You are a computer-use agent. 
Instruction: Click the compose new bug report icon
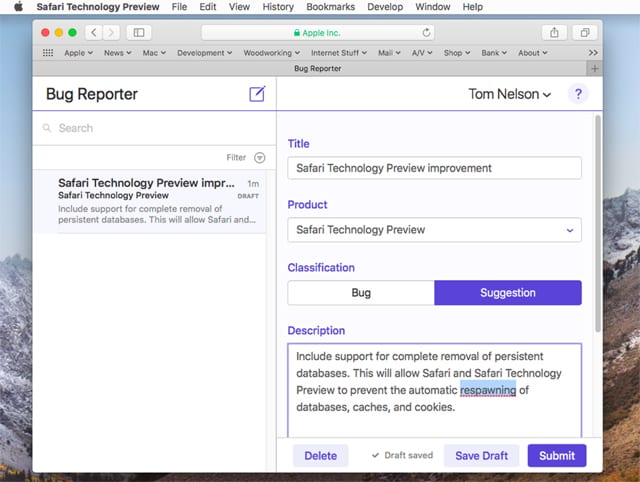pyautogui.click(x=257, y=95)
